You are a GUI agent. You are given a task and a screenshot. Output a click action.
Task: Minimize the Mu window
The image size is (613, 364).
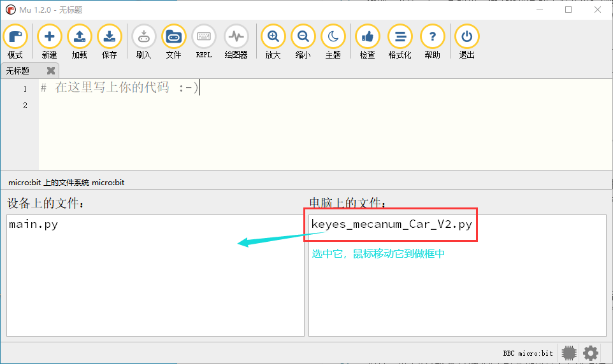(x=540, y=10)
